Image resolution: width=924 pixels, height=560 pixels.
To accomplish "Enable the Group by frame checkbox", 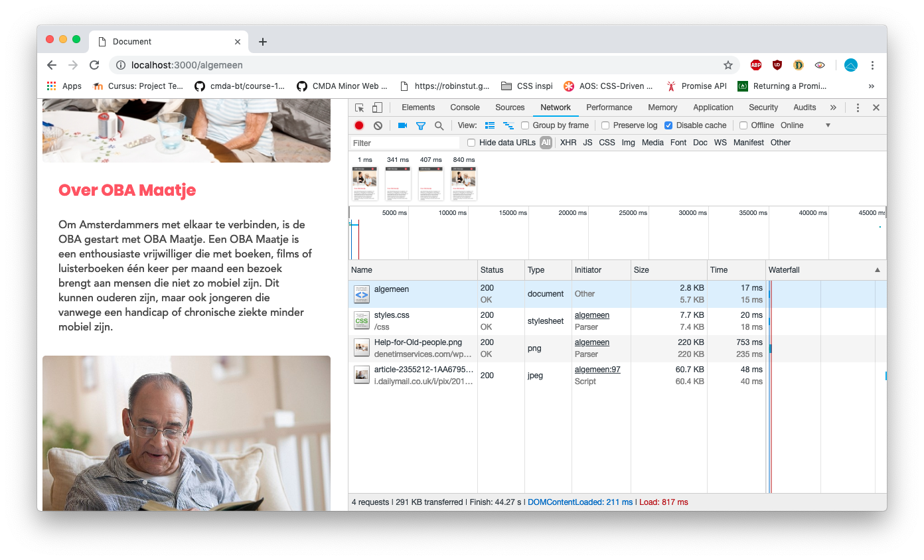I will [x=525, y=125].
